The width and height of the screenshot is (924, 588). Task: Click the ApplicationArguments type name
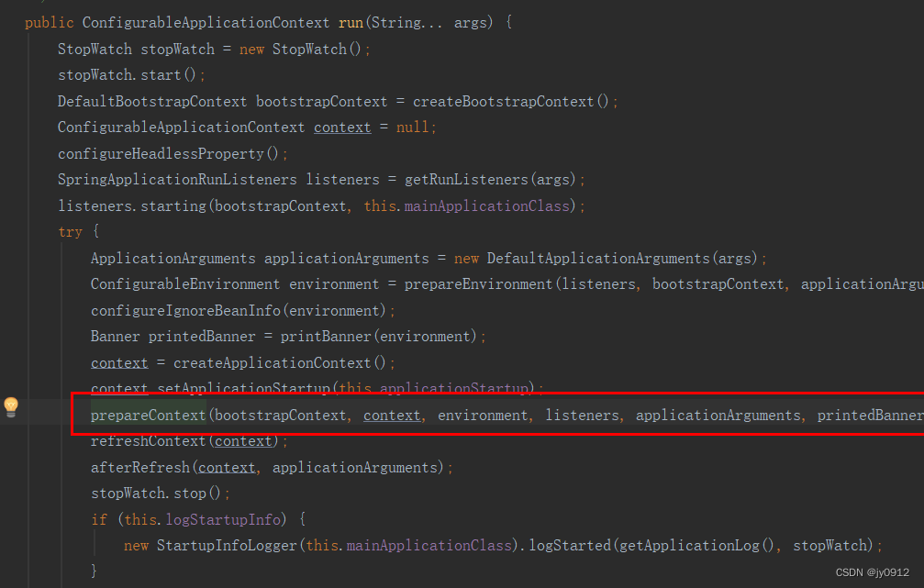pos(173,258)
